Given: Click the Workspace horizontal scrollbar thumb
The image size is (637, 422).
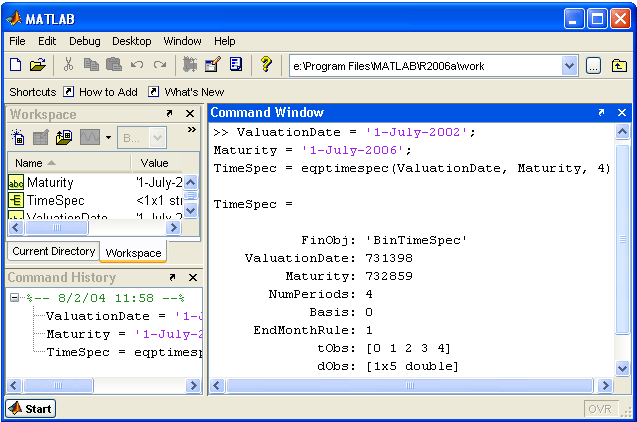Looking at the screenshot, I should pyautogui.click(x=57, y=227).
